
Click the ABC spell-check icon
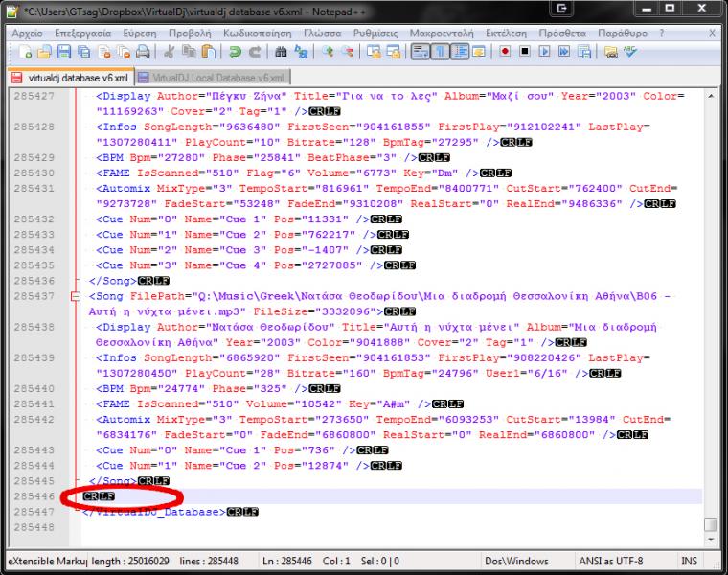coord(630,51)
